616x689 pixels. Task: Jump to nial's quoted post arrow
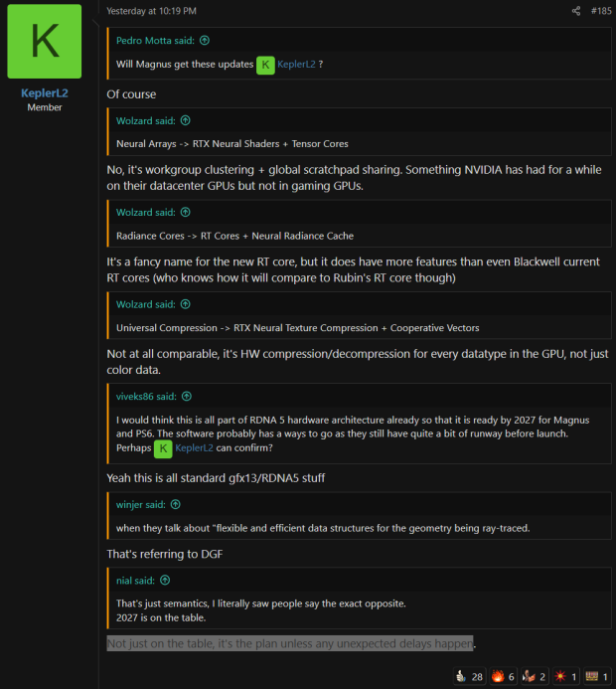[x=165, y=580]
